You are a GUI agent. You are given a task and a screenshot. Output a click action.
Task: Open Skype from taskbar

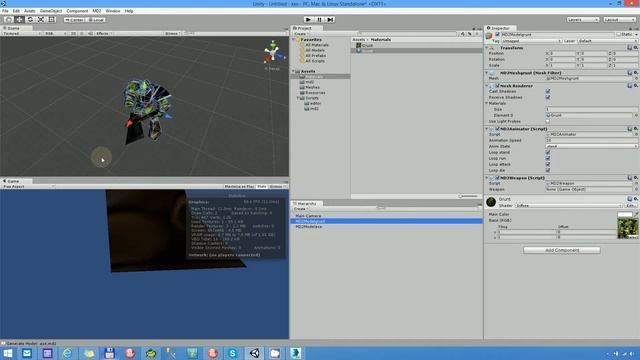point(233,353)
